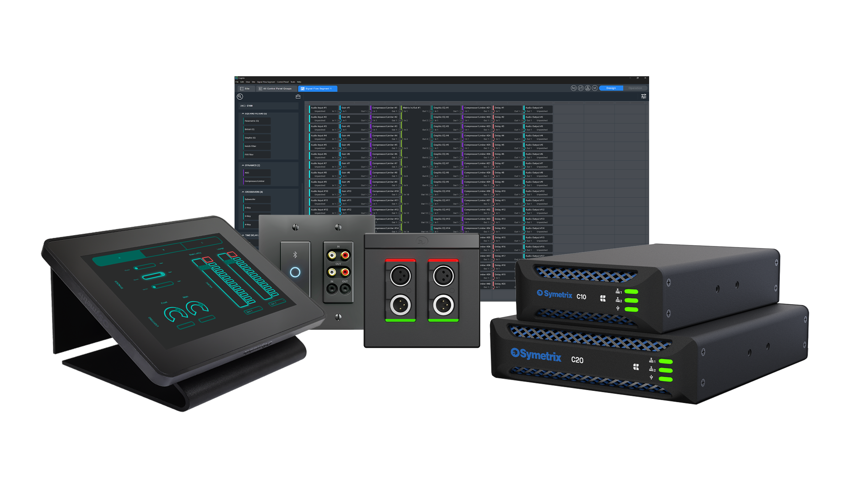The width and height of the screenshot is (868, 488).
Task: Click the sync refresh circle icon
Action: point(581,88)
